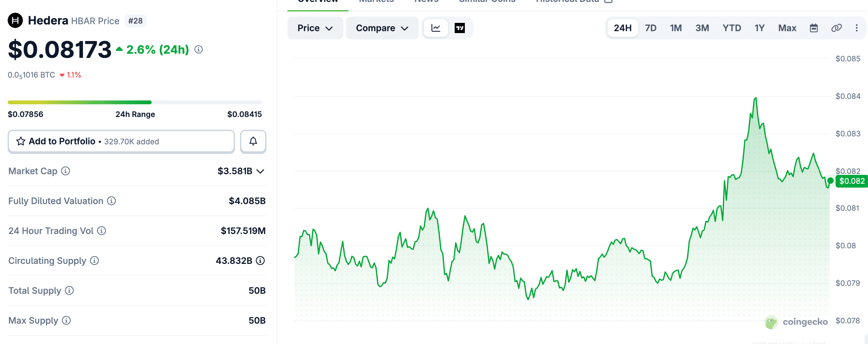The width and height of the screenshot is (868, 344).
Task: Expand the Market Cap value chevron
Action: (x=260, y=171)
